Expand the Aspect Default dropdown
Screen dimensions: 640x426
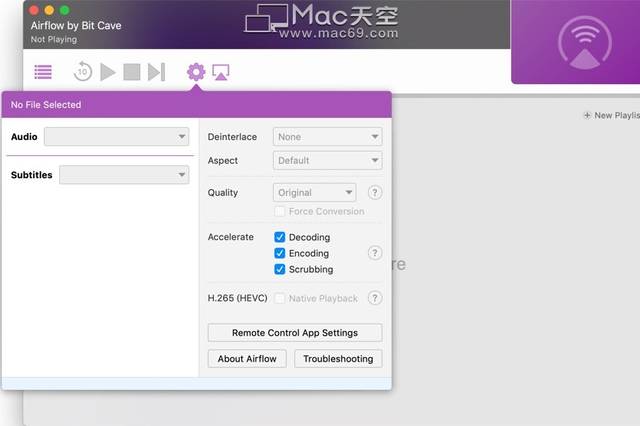coord(327,160)
